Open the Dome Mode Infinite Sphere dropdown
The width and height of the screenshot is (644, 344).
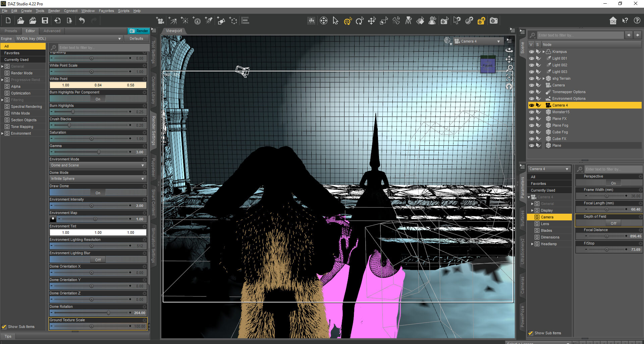(98, 179)
